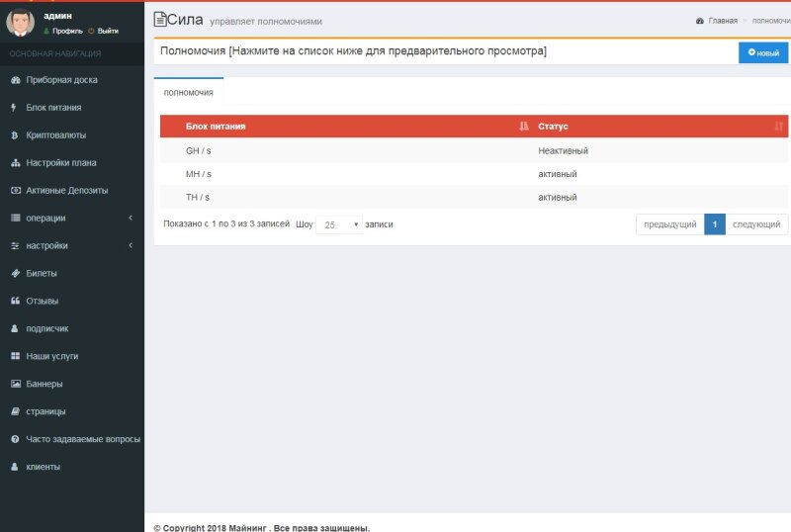Switch to the полномочия tab
This screenshot has height=532, width=791.
[189, 92]
